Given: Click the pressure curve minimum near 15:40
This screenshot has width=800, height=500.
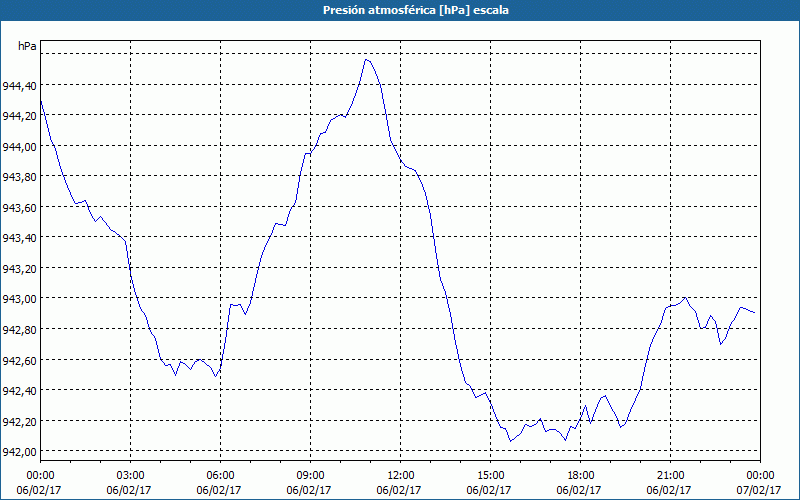Looking at the screenshot, I should click(x=511, y=441).
